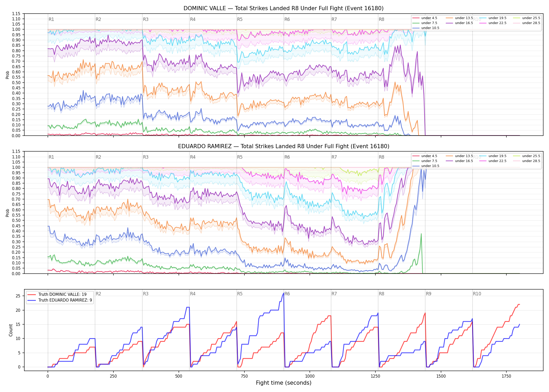Pick "under 13.5" legend entry in Eduardo Ramirez chart
The height and width of the screenshot is (392, 549).
pyautogui.click(x=459, y=156)
